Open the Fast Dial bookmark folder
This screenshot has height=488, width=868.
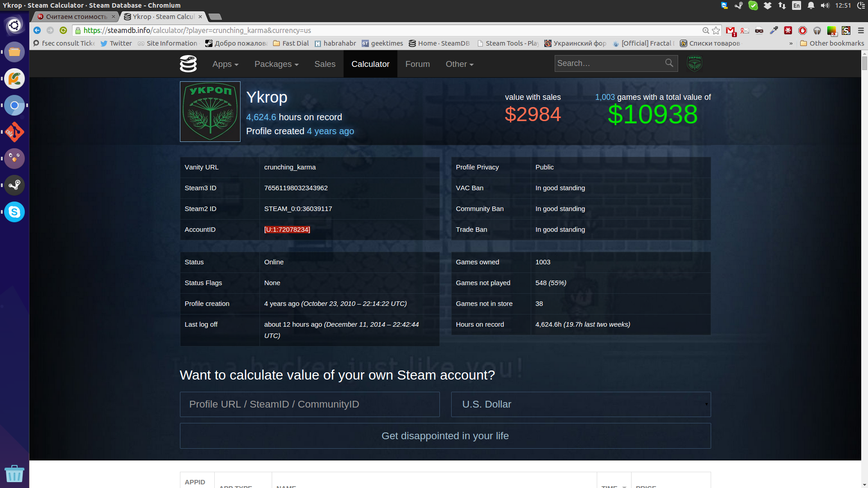[x=291, y=43]
